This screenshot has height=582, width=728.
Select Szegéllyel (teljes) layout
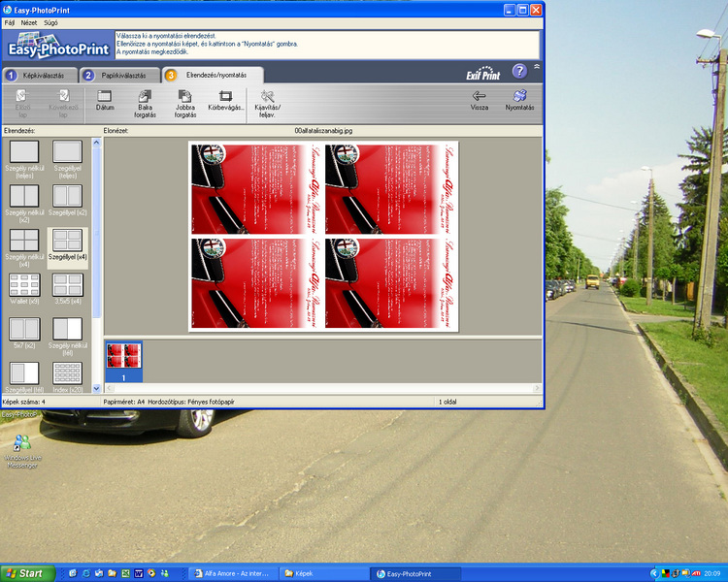(67, 159)
